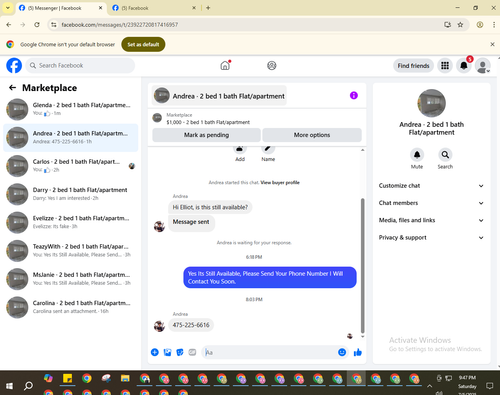
Task: Click the Search Facebook field
Action: pyautogui.click(x=80, y=65)
